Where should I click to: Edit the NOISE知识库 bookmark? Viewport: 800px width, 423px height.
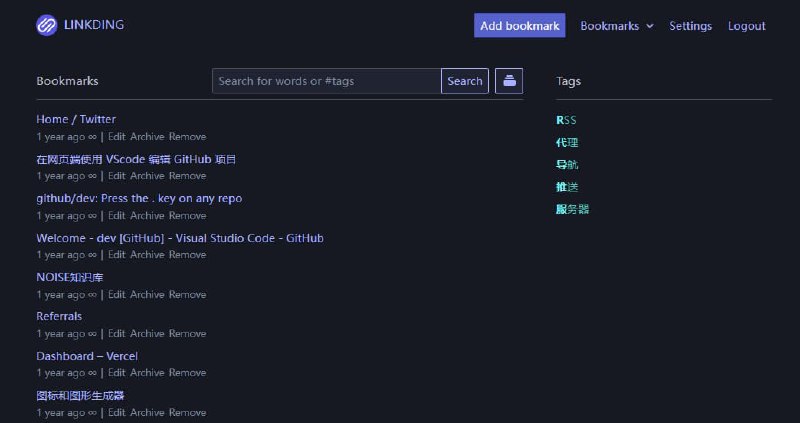point(116,295)
